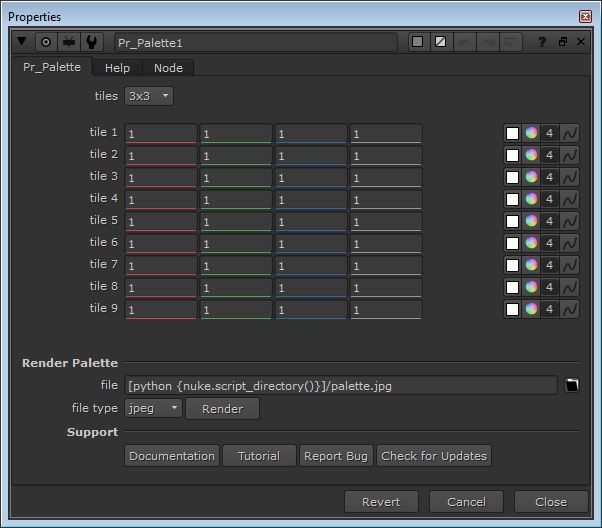The image size is (602, 528).
Task: Toggle the 4-channel button for tile 5
Action: tap(550, 221)
